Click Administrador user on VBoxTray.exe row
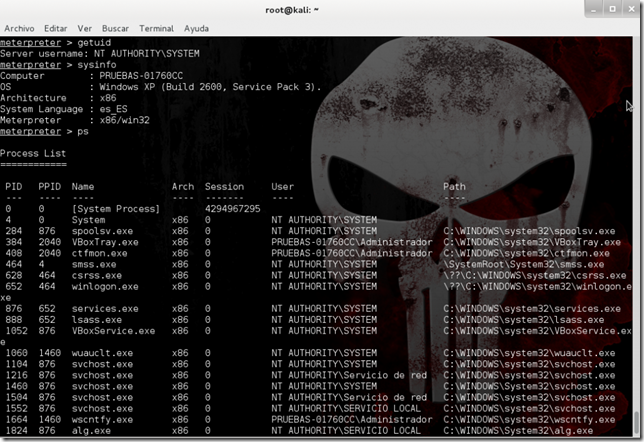The width and height of the screenshot is (644, 442). (352, 242)
